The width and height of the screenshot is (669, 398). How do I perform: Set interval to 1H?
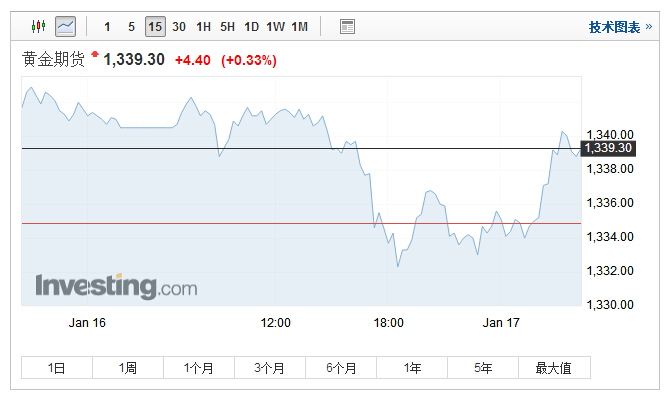coord(204,27)
